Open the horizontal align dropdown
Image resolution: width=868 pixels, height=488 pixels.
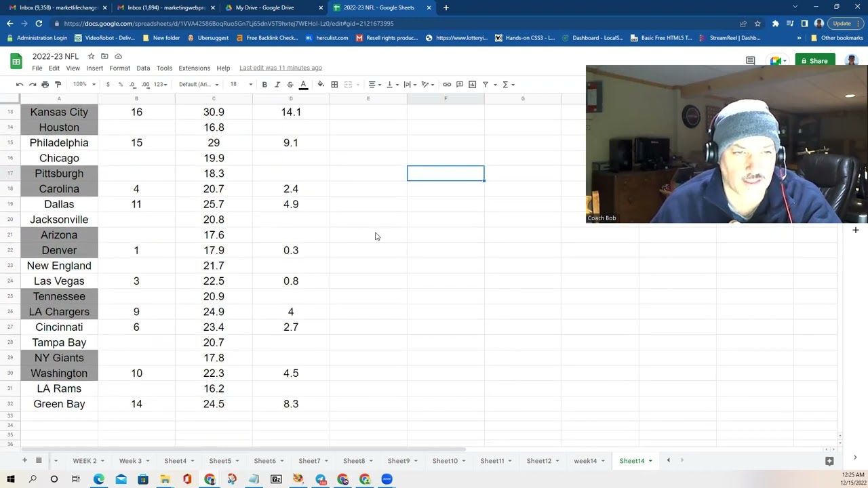(374, 84)
